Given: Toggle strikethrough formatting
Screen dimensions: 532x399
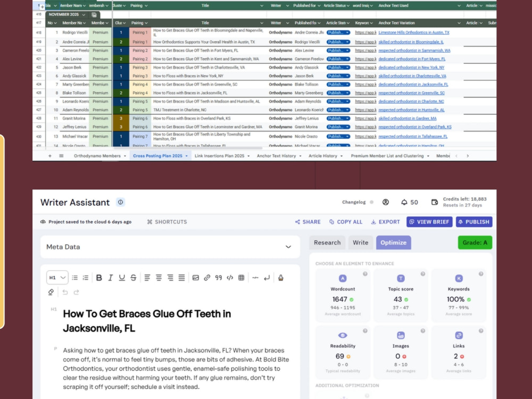Looking at the screenshot, I should tap(134, 278).
